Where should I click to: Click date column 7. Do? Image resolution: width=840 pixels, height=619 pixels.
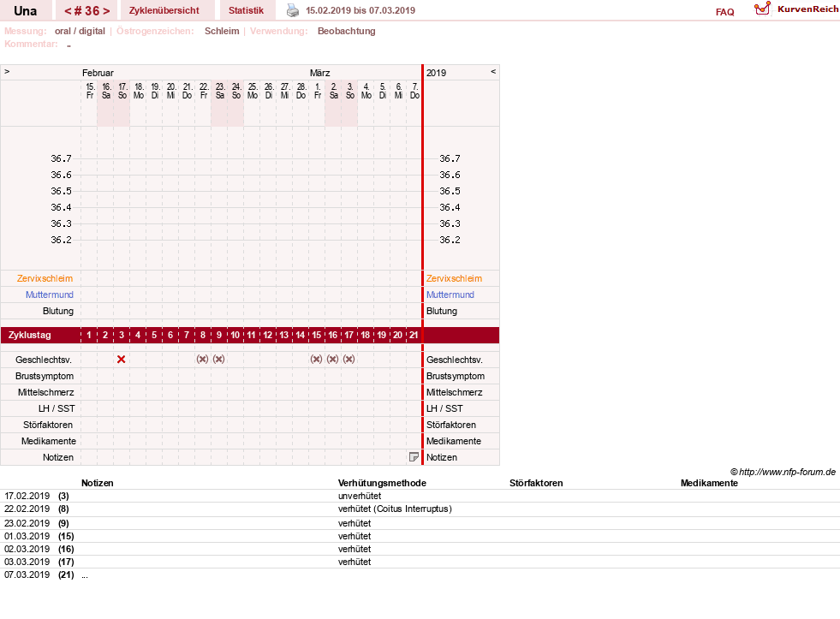tap(414, 91)
